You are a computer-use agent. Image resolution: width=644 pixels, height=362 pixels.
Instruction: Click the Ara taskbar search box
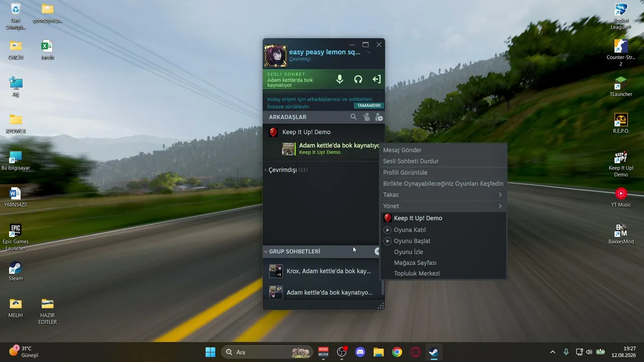pyautogui.click(x=267, y=352)
